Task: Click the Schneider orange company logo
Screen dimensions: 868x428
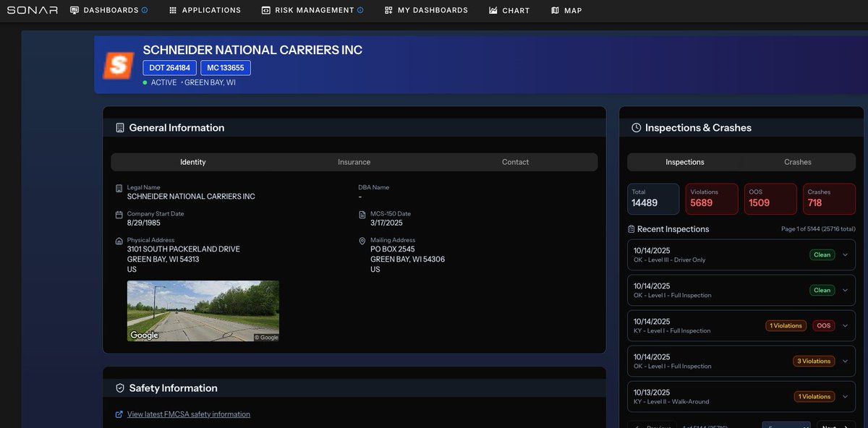Action: pos(118,66)
